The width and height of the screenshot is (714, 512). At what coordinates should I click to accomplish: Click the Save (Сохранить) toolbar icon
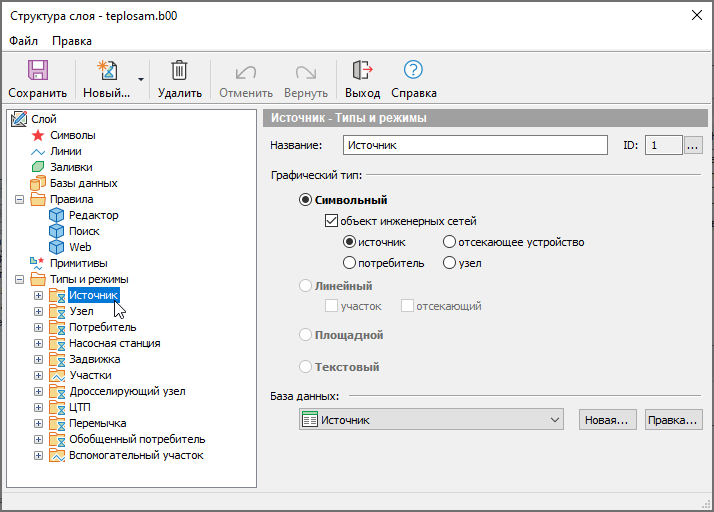37,71
